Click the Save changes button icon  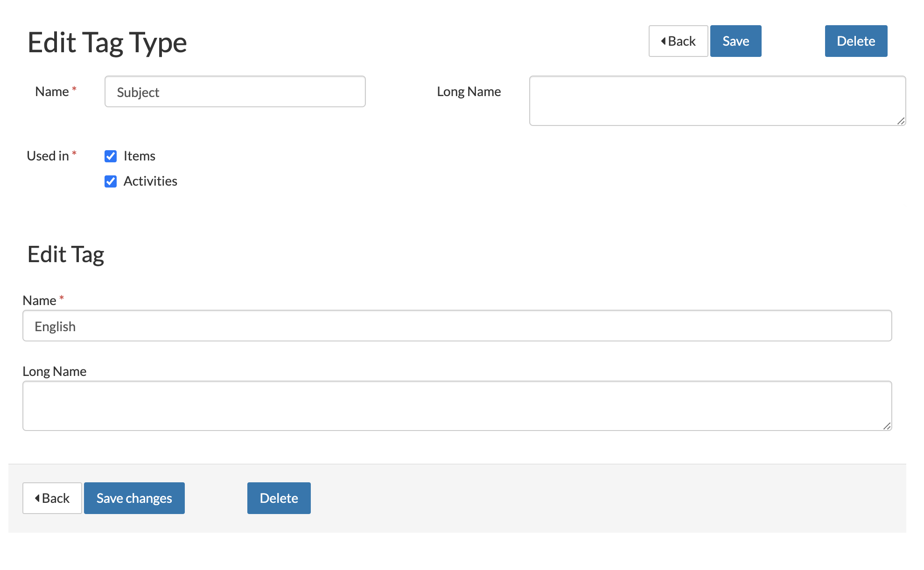point(134,497)
